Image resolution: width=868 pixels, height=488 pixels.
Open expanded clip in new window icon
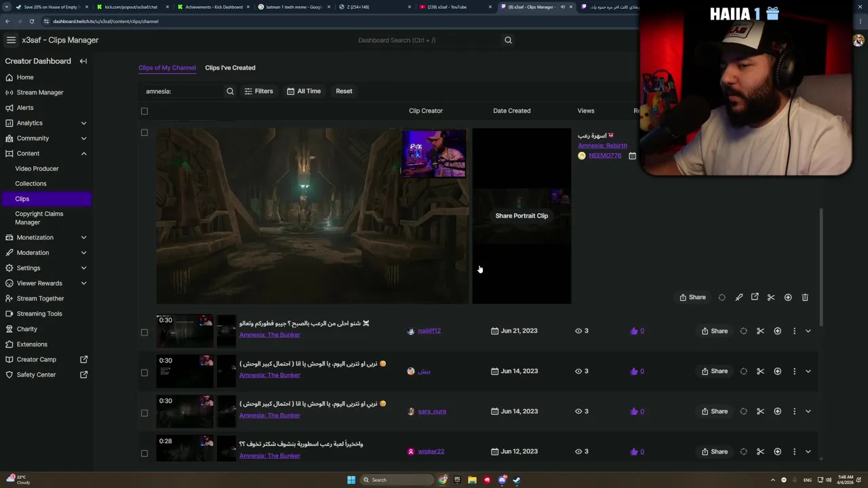pyautogui.click(x=755, y=297)
